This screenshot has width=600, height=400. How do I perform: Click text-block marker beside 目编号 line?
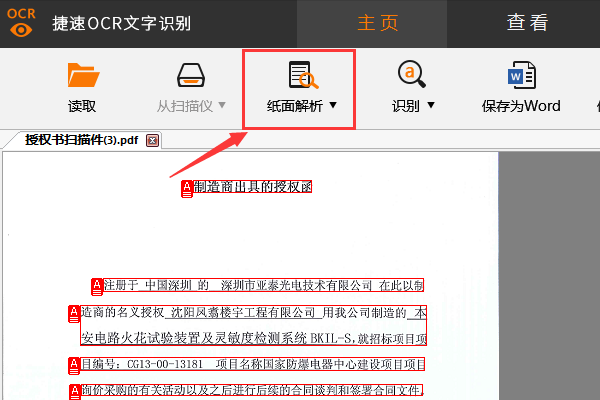click(x=74, y=366)
